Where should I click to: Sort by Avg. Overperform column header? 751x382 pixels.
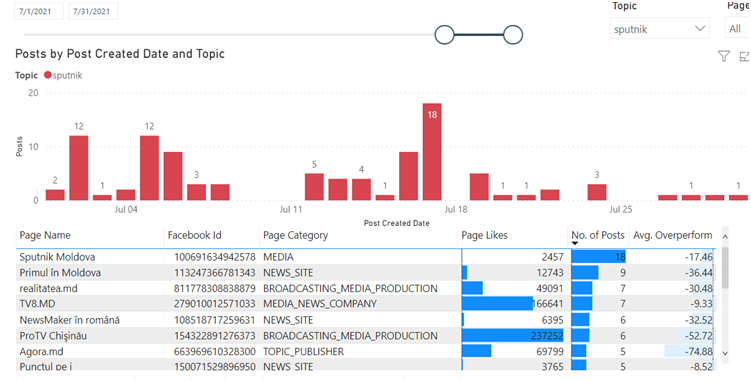(x=672, y=235)
